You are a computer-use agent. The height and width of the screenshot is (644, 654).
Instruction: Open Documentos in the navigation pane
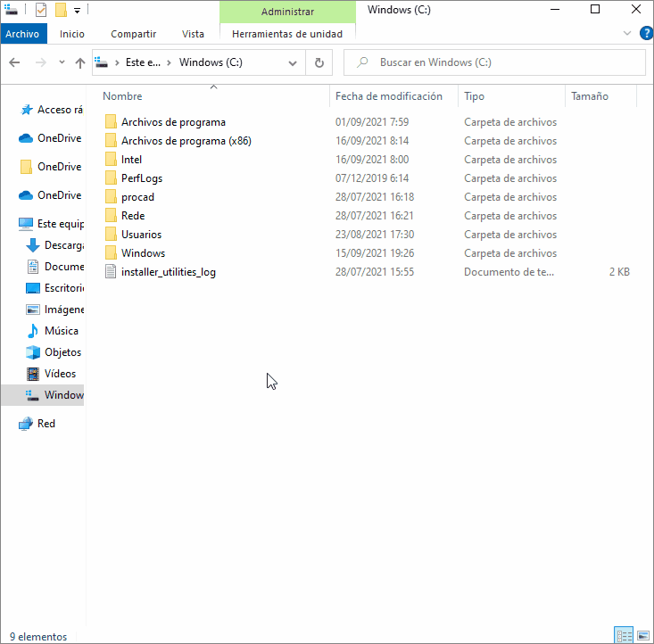pyautogui.click(x=54, y=267)
